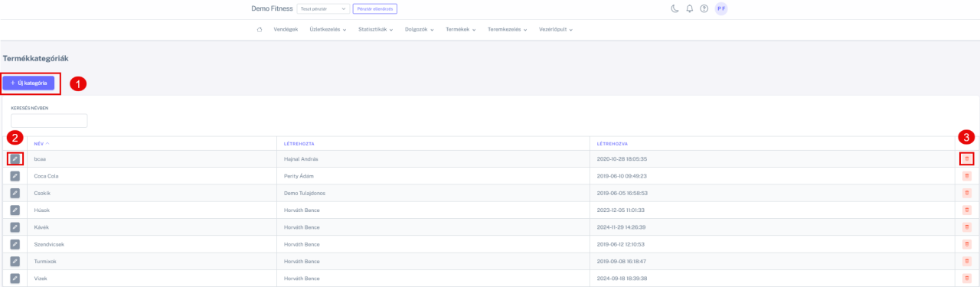The width and height of the screenshot is (980, 287).
Task: Click the Új kategória button
Action: point(28,83)
